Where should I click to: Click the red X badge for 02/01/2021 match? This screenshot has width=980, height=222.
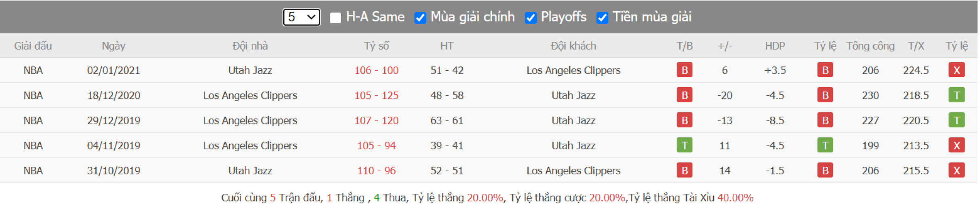pos(956,70)
